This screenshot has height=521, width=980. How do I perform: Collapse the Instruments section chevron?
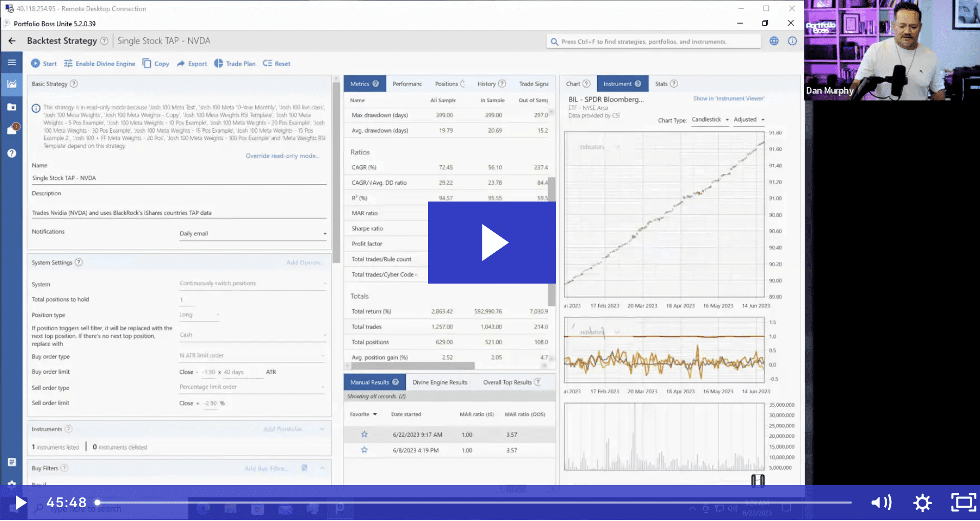pos(322,429)
